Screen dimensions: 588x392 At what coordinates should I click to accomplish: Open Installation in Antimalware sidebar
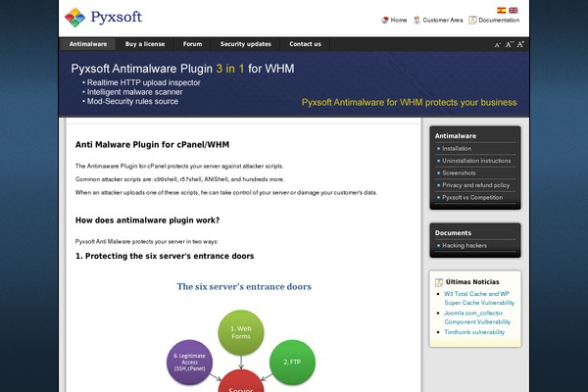[457, 149]
